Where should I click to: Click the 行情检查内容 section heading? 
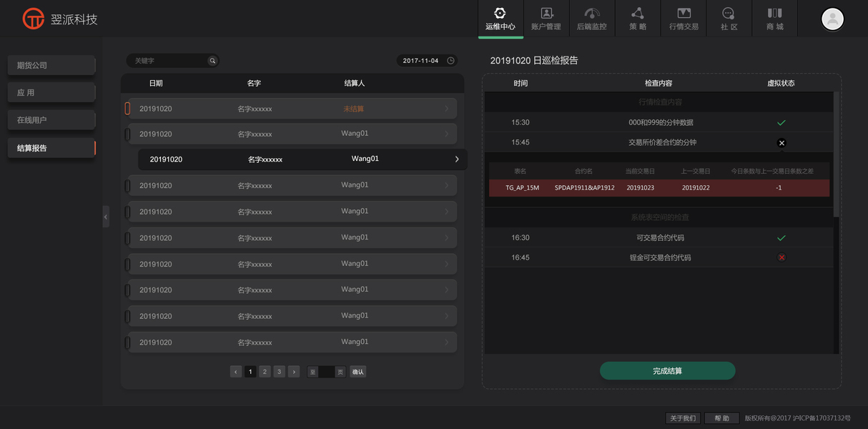point(661,102)
